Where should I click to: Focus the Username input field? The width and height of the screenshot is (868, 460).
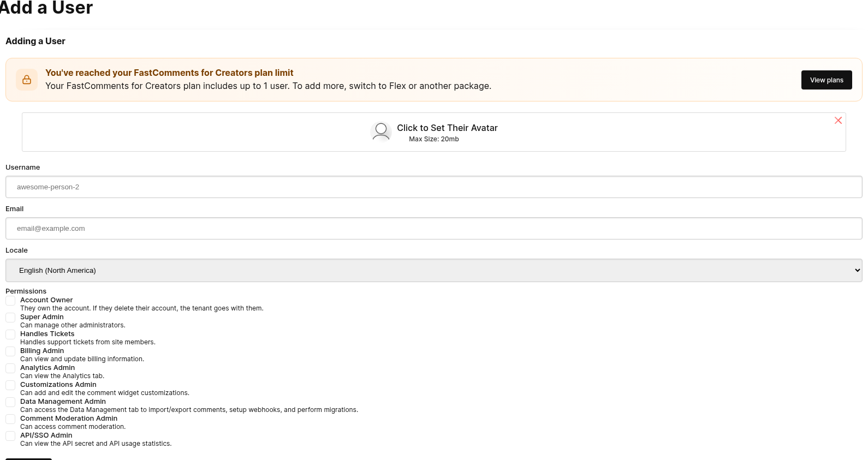tap(434, 187)
